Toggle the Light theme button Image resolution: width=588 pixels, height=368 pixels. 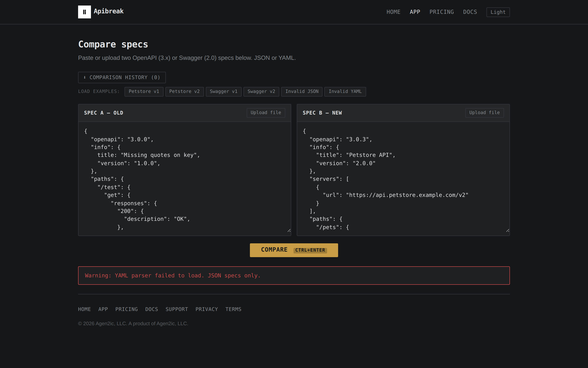498,12
